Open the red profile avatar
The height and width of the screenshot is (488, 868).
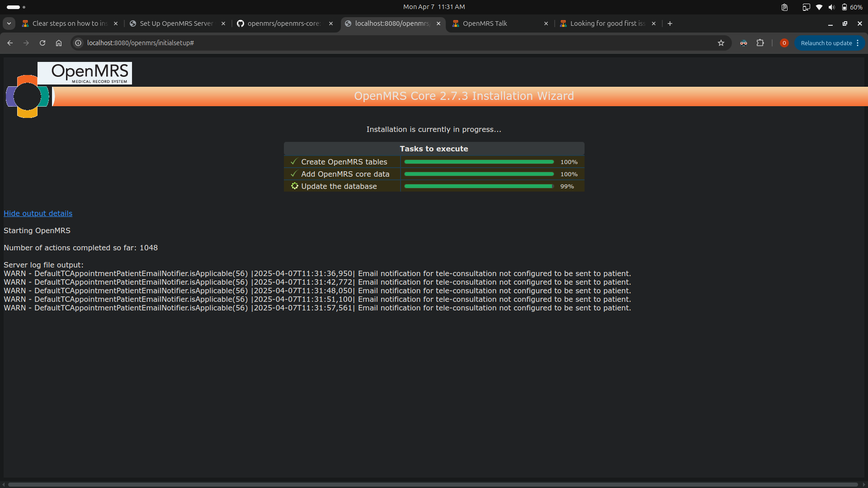784,43
